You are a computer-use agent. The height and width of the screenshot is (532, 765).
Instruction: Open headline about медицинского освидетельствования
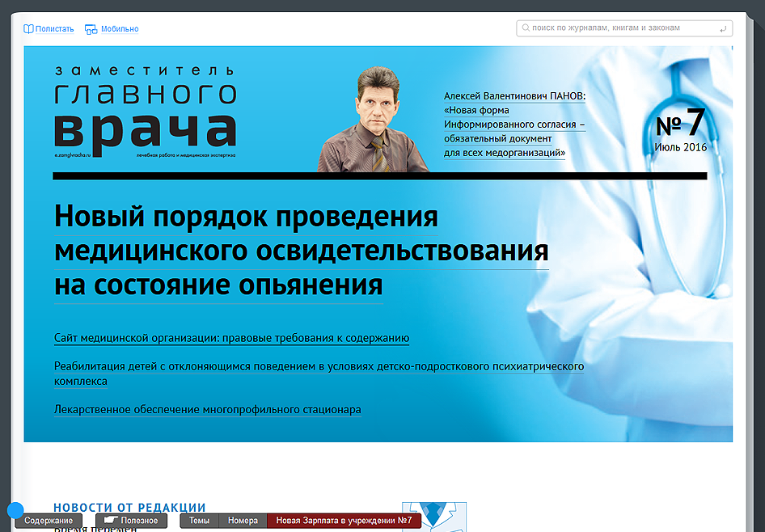[301, 251]
